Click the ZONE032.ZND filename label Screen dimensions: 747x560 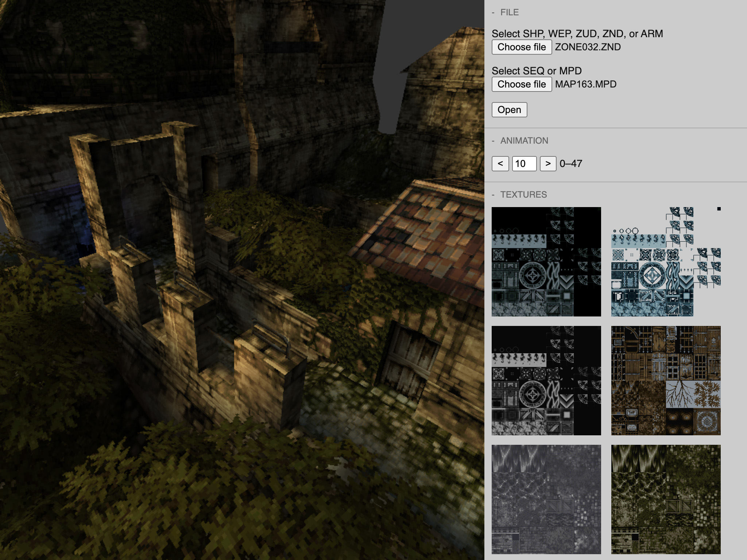(588, 47)
